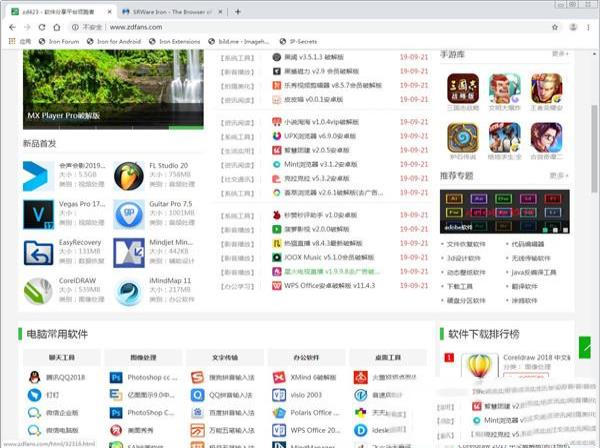Open the Vegas Pro 17 icon

pyautogui.click(x=38, y=214)
